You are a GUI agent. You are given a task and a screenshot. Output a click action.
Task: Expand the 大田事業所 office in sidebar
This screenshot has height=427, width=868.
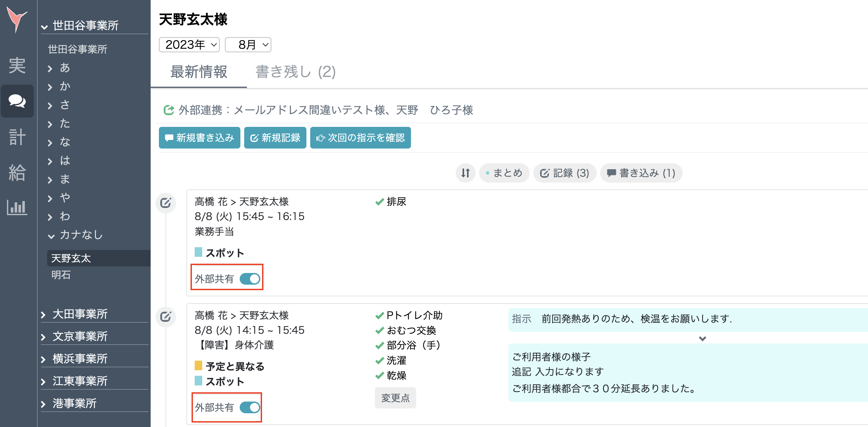pos(80,314)
